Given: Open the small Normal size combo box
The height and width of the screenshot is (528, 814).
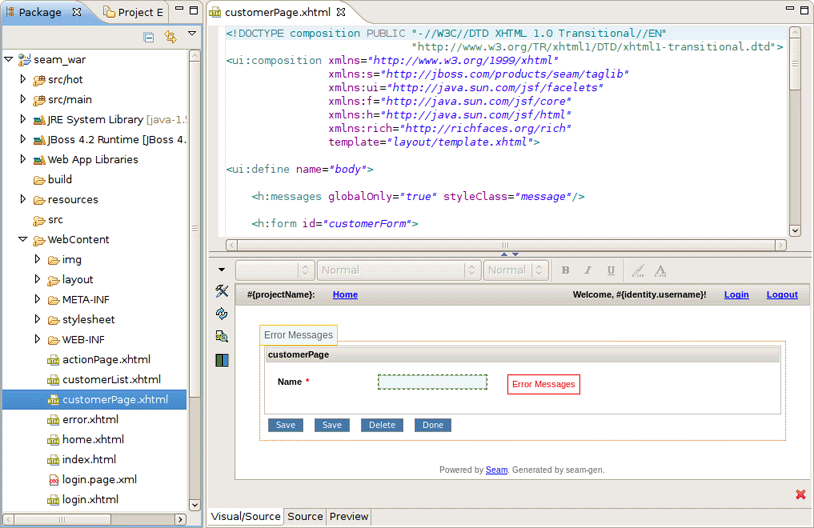Looking at the screenshot, I should (x=515, y=270).
